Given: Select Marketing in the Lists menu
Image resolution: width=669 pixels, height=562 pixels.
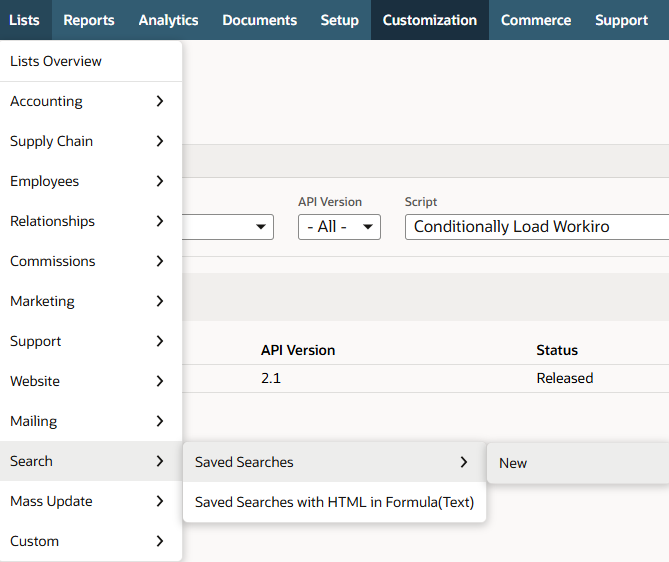Looking at the screenshot, I should (x=42, y=301).
